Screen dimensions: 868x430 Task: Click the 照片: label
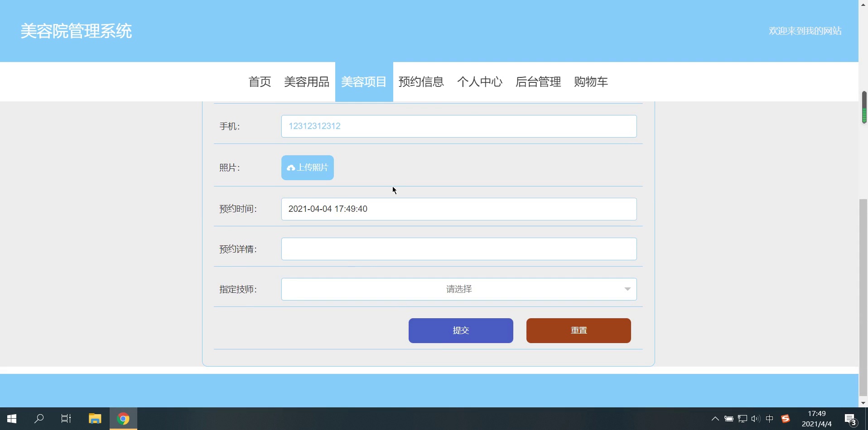[x=230, y=168]
